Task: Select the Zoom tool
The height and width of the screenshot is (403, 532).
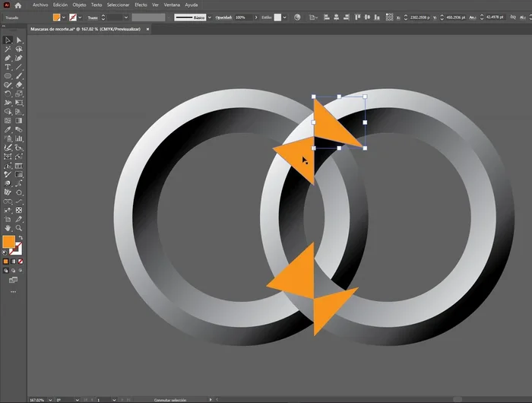Action: pyautogui.click(x=19, y=228)
